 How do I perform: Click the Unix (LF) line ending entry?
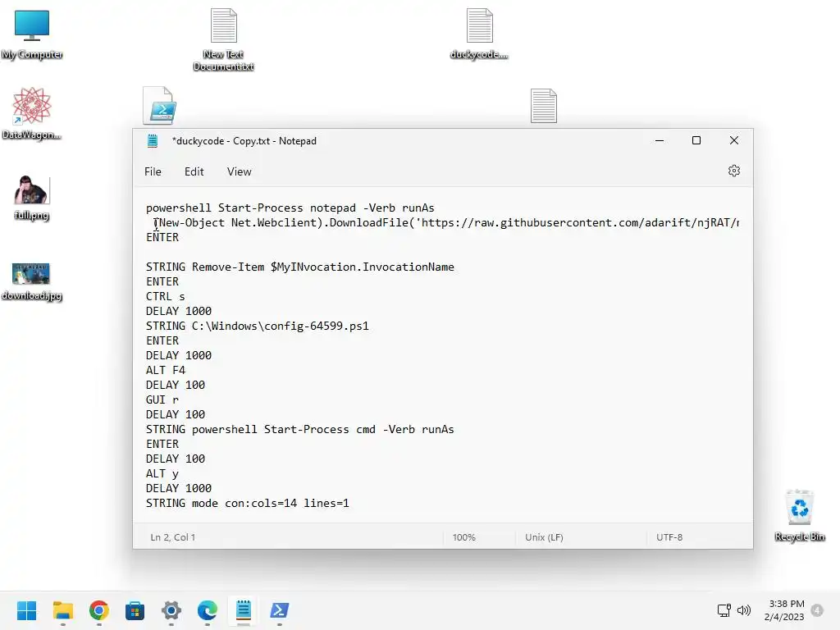(x=545, y=537)
